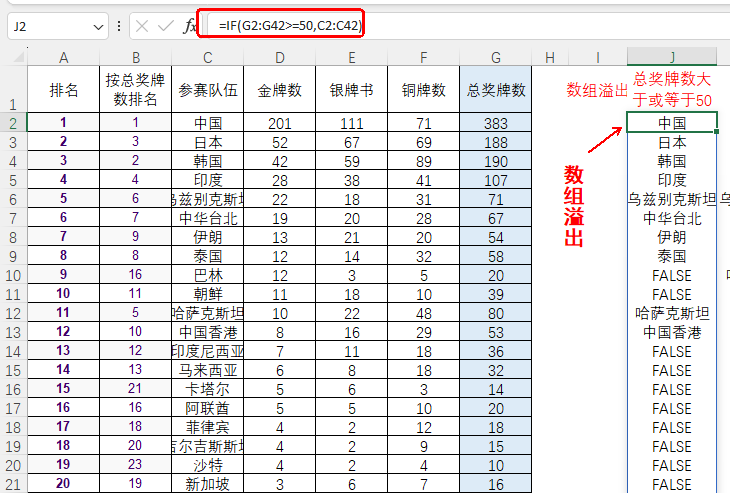Select cell C5 containing 印度
The width and height of the screenshot is (730, 493).
click(208, 180)
